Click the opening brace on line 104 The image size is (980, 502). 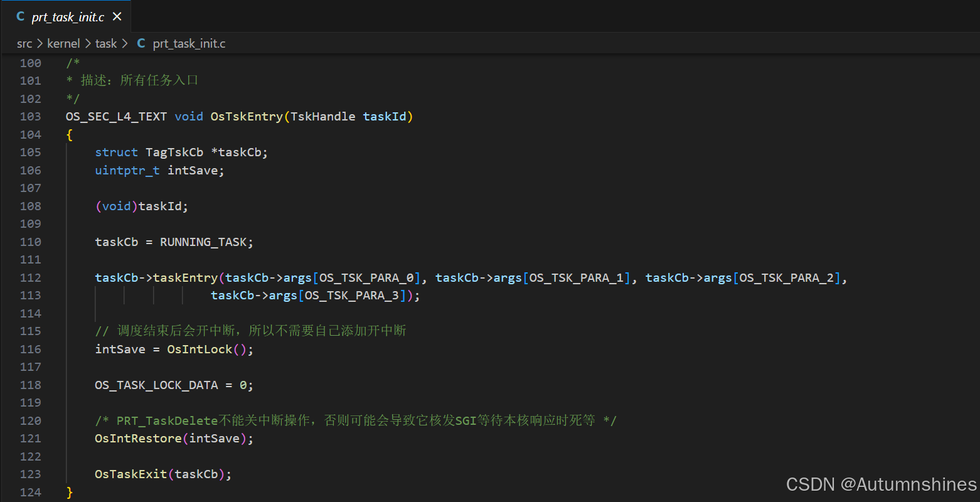pyautogui.click(x=70, y=135)
